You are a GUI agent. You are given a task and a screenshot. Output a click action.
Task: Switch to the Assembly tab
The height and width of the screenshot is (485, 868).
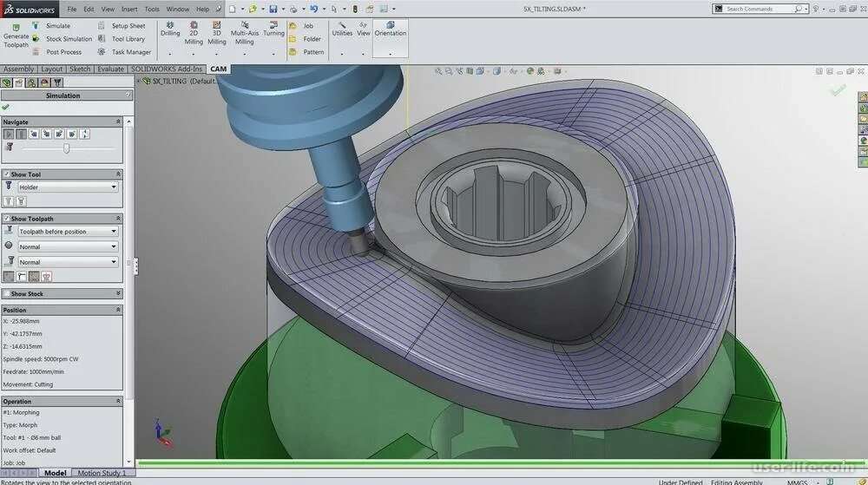pos(19,69)
